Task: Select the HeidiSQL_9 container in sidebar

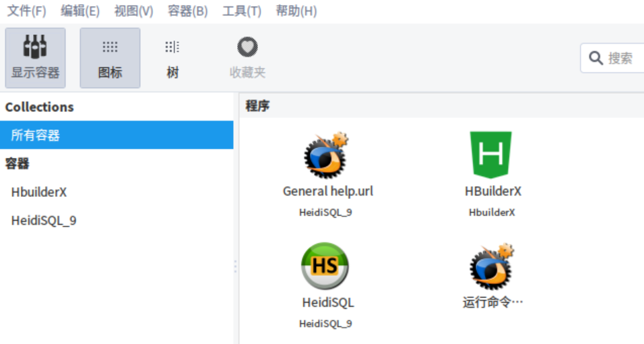Action: (x=117, y=221)
